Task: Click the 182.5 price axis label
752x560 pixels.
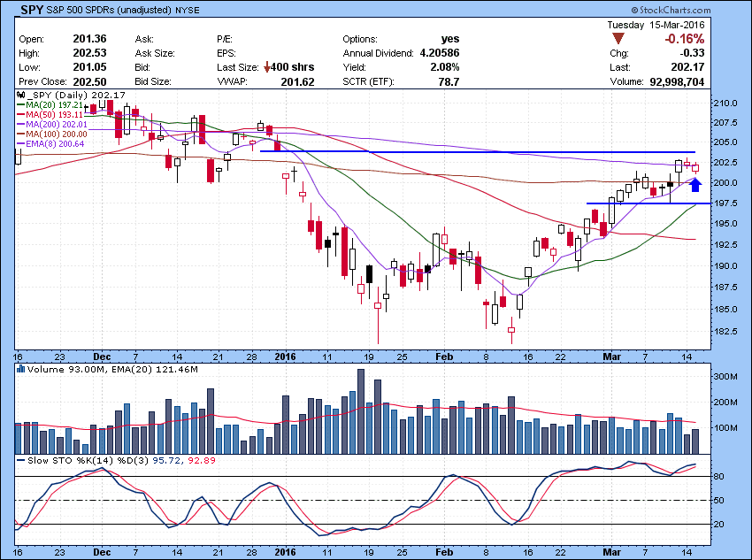Action: [x=725, y=331]
